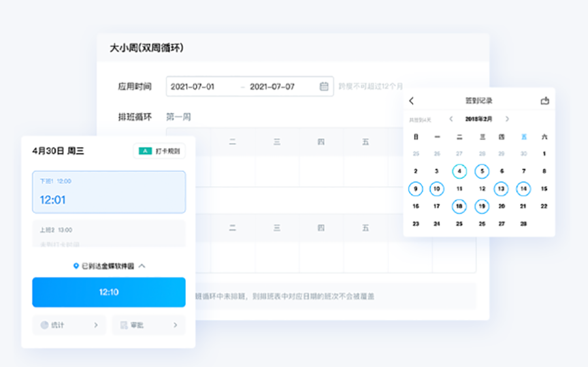This screenshot has width=588, height=367.
Task: Select circled date 9 in calendar
Action: point(416,189)
